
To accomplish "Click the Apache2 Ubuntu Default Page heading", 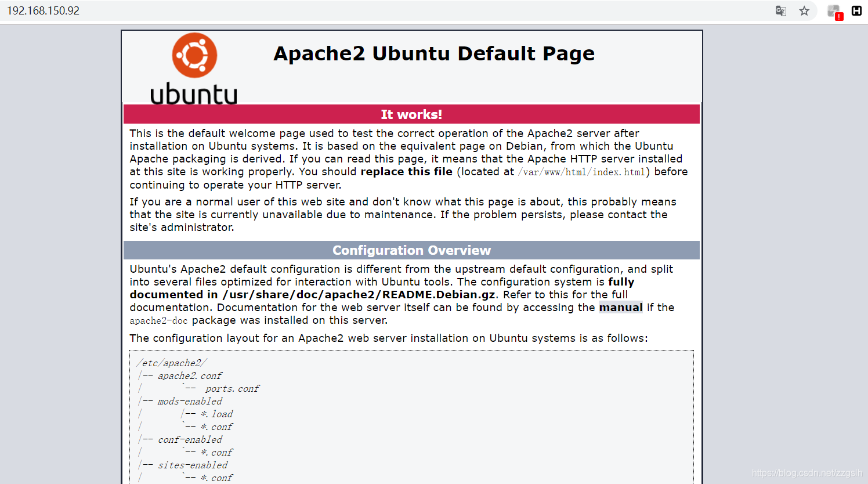I will click(434, 53).
